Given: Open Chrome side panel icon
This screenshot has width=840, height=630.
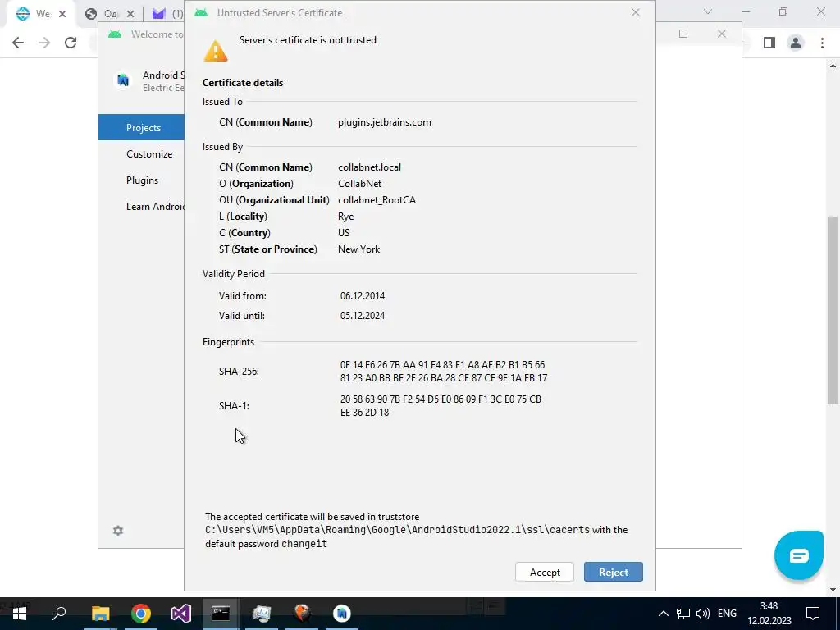Looking at the screenshot, I should [x=769, y=43].
